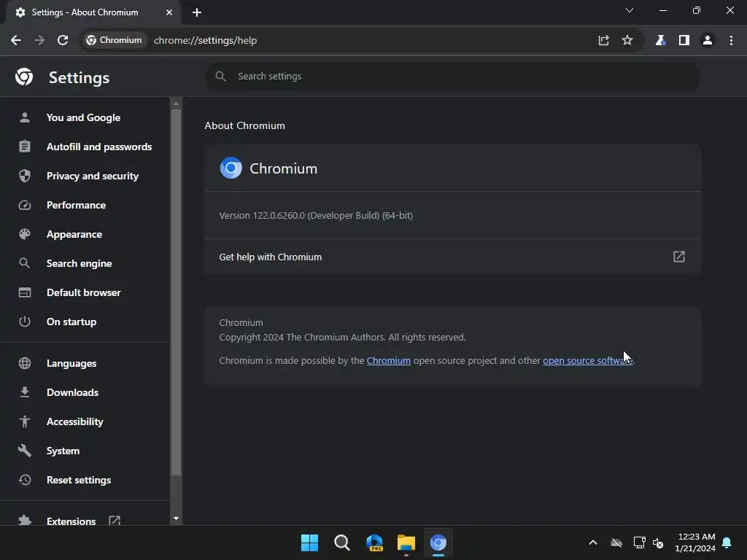The image size is (747, 560).
Task: Open a new tab with plus button
Action: (197, 12)
